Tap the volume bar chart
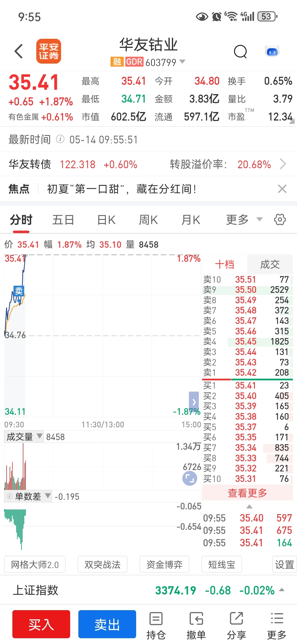Viewport: 297px width, 644px height. coord(102,466)
